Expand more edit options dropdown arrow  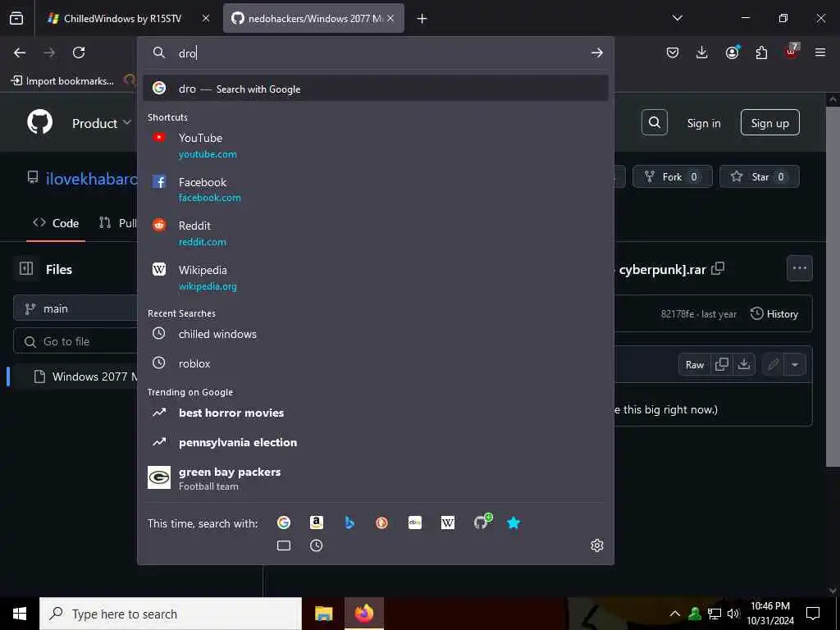[x=795, y=365]
